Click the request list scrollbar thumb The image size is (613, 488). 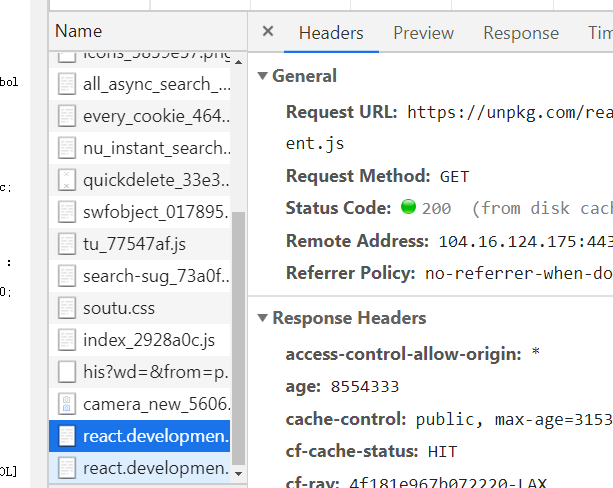[238, 339]
